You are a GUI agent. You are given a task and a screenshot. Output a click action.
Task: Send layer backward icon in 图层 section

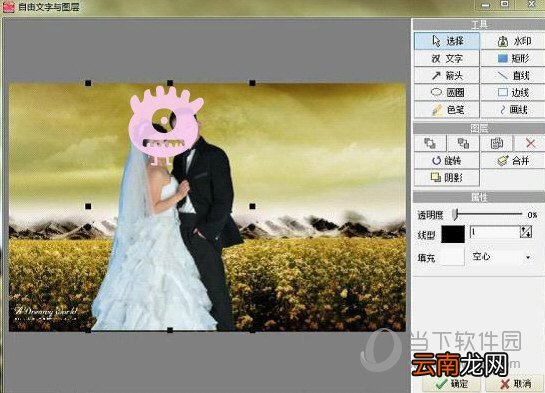coord(463,143)
